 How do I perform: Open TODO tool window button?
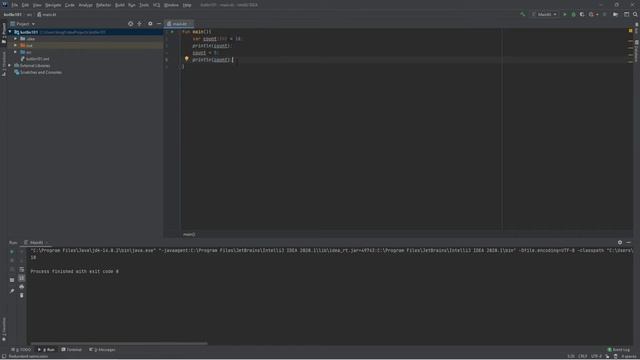click(21, 350)
